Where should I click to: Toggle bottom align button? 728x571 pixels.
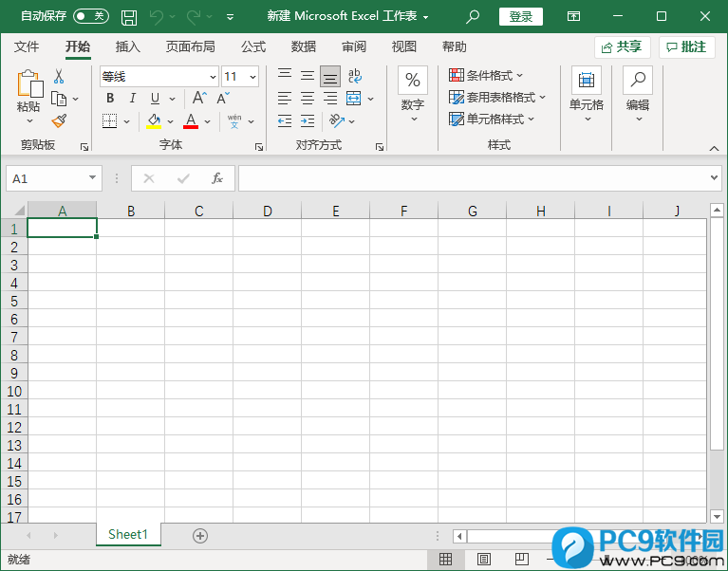coord(330,76)
